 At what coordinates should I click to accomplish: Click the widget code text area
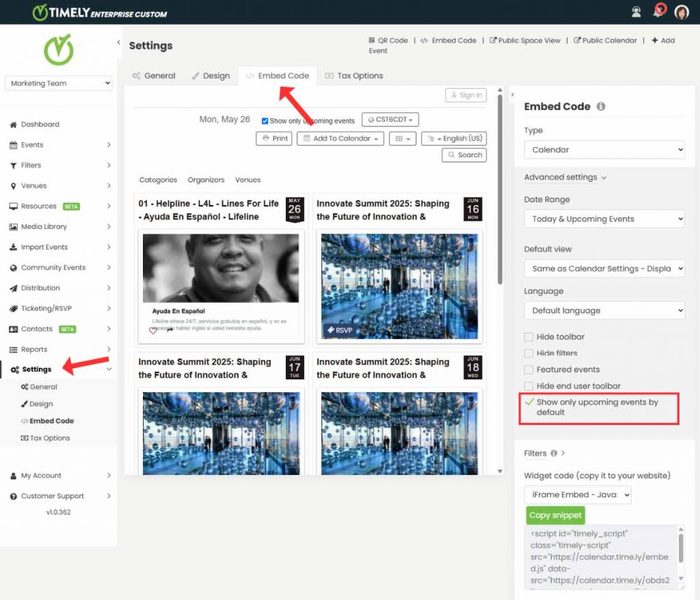click(x=601, y=557)
